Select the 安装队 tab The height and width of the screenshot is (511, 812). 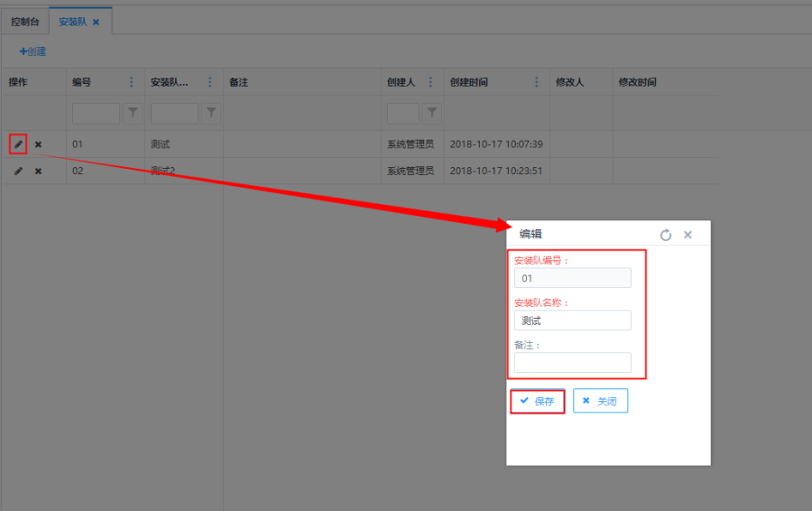pos(73,21)
